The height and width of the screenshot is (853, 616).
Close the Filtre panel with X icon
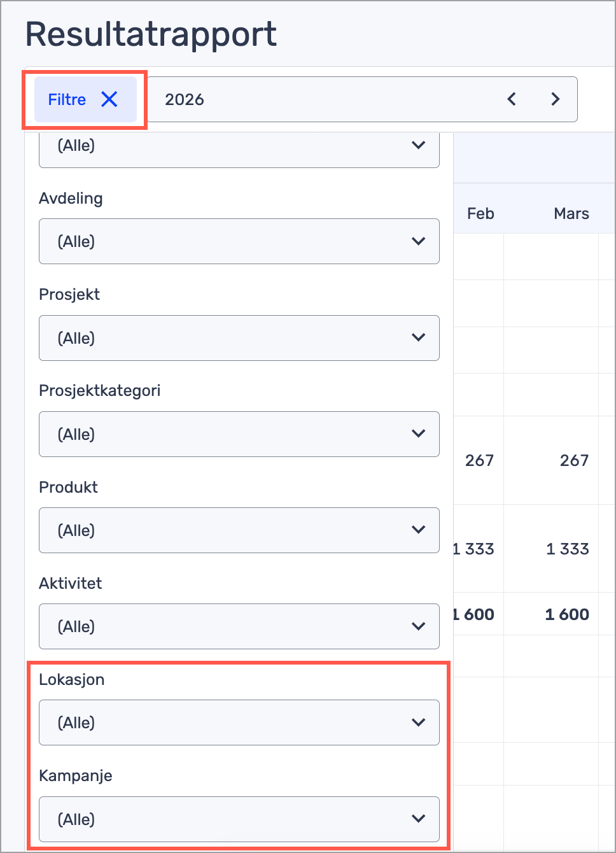click(109, 99)
